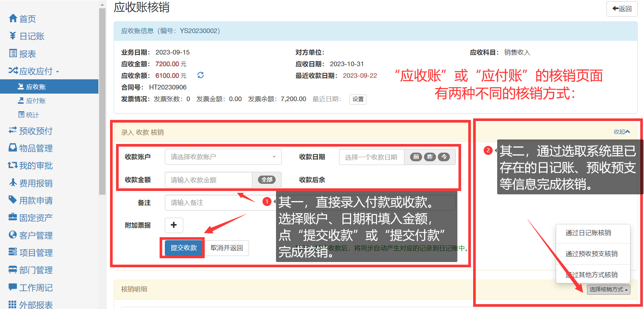Collapse the 应收应付 sidebar group
644x309 pixels.
click(36, 71)
